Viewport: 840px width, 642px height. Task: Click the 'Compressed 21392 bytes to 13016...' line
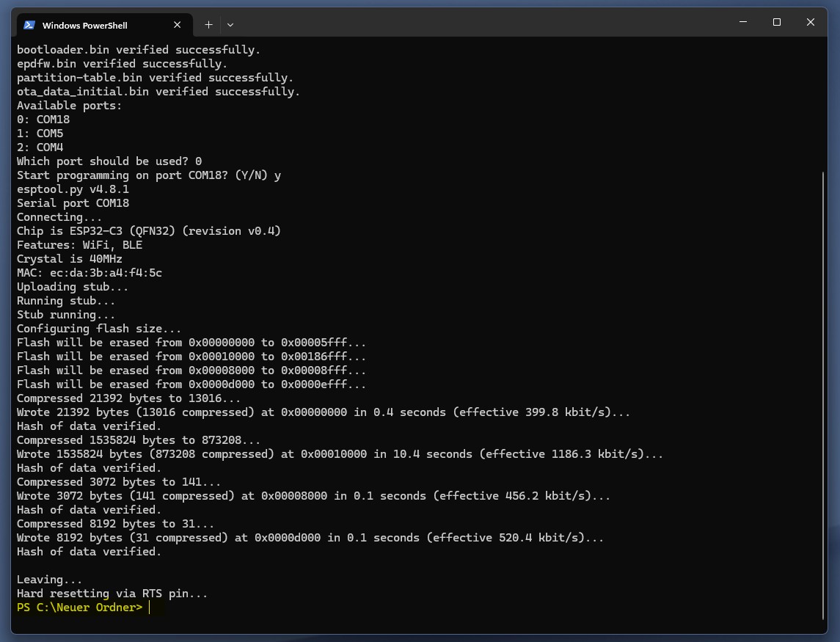[129, 398]
